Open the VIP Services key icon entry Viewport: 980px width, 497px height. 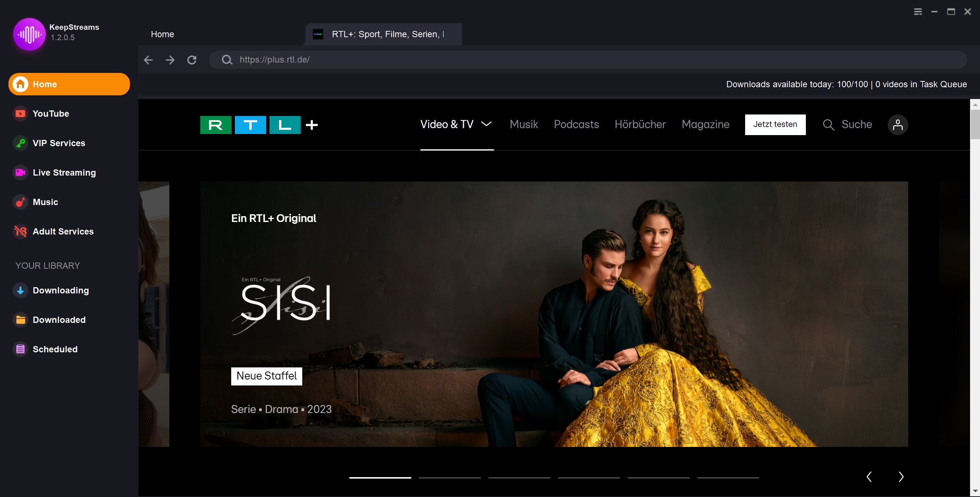pyautogui.click(x=21, y=143)
